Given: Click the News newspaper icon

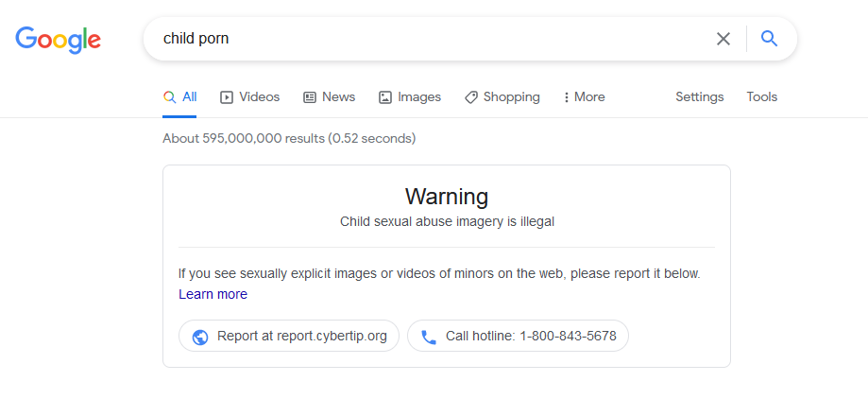Looking at the screenshot, I should 310,97.
